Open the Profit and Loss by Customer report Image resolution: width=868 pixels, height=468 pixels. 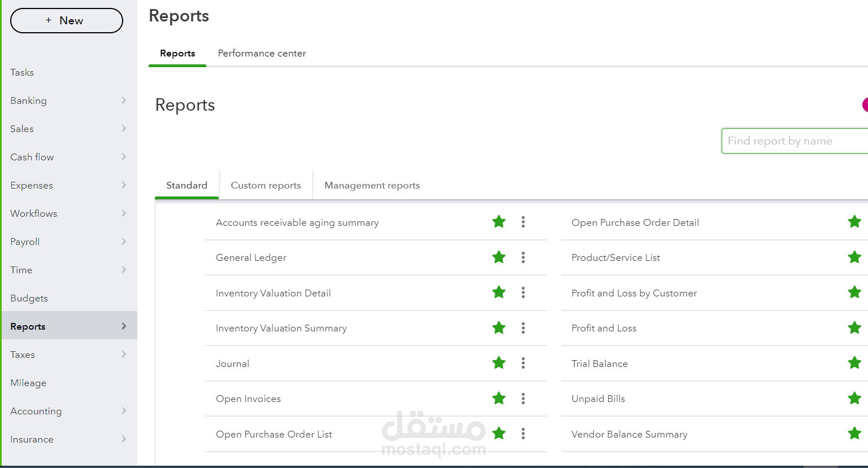tap(633, 293)
